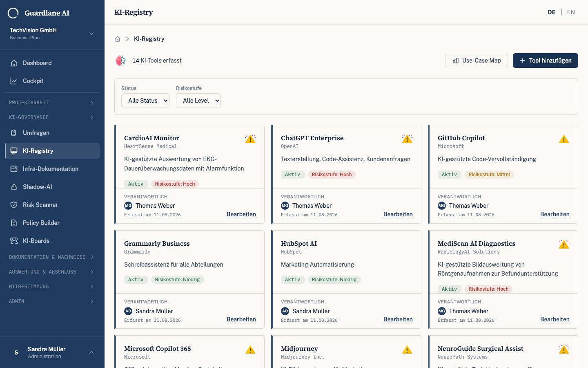Click the breadcrumb home icon

[118, 39]
